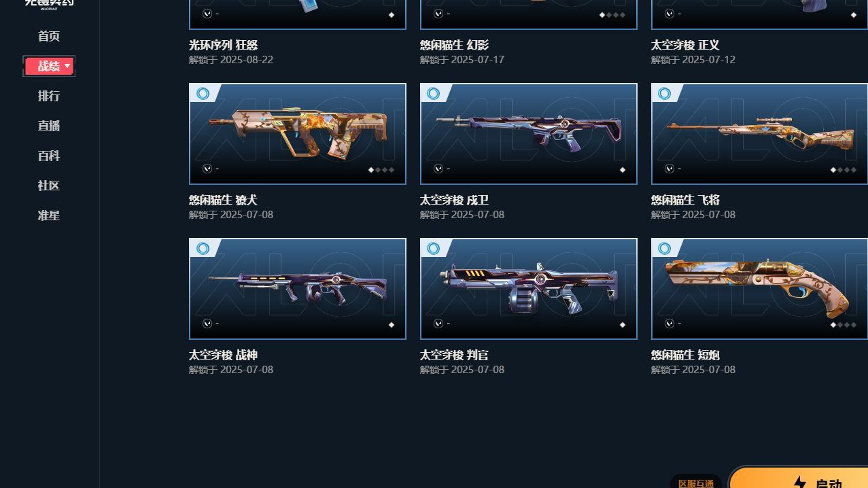Click the Valorant points icon on 悠闲猫生 獠犬 card

pos(207,169)
